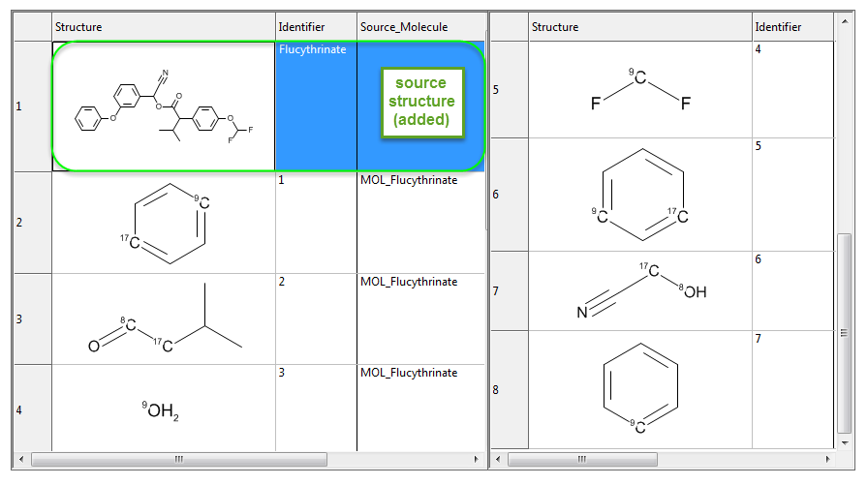This screenshot has width=868, height=485.
Task: Click the Identifier column header in right table
Action: [792, 26]
